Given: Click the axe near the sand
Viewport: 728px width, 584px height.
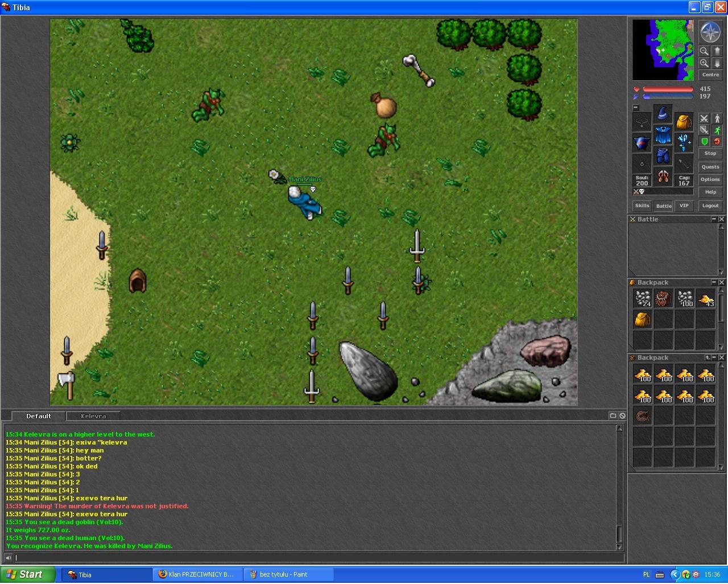Looking at the screenshot, I should click(67, 385).
